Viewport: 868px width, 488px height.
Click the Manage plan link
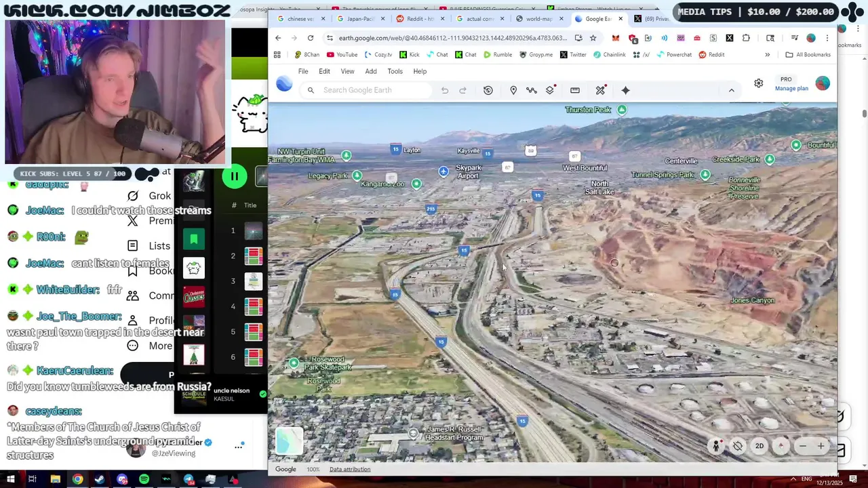(x=791, y=89)
